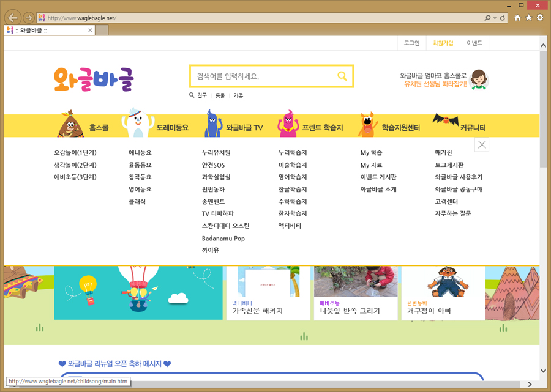551x392 pixels.
Task: Open the 커뮤니티 menu
Action: [x=473, y=128]
